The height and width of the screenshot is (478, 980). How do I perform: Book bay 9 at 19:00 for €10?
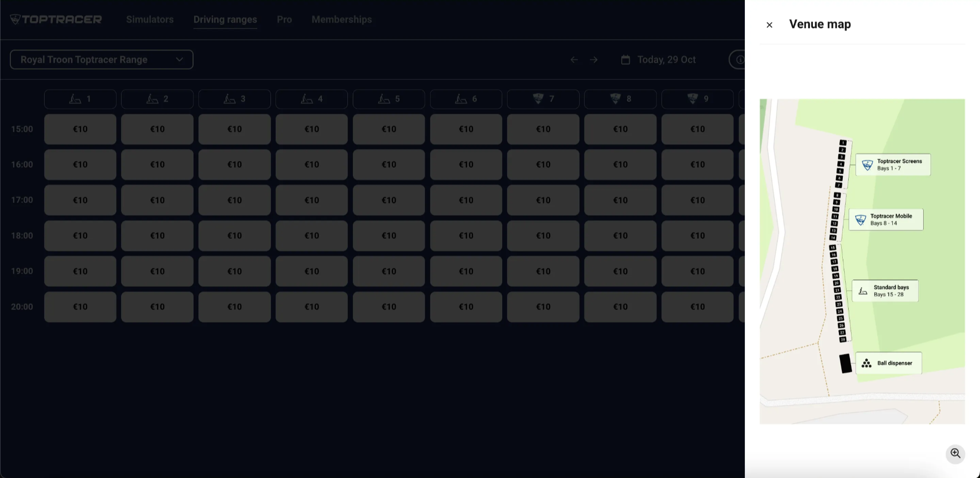[x=698, y=271]
